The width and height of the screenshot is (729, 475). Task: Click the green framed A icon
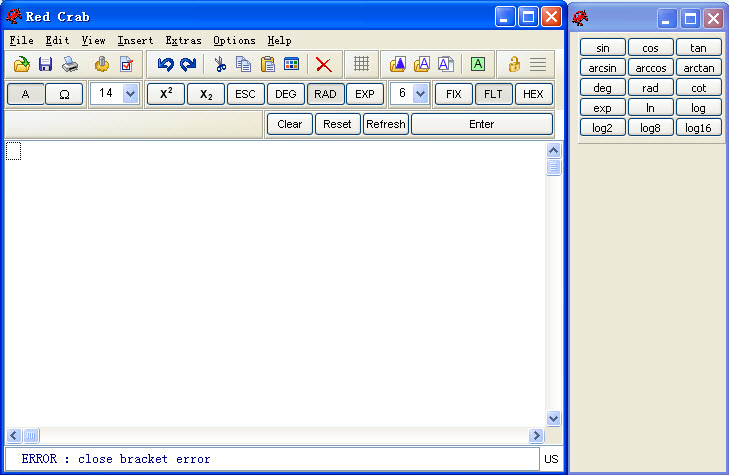[477, 64]
